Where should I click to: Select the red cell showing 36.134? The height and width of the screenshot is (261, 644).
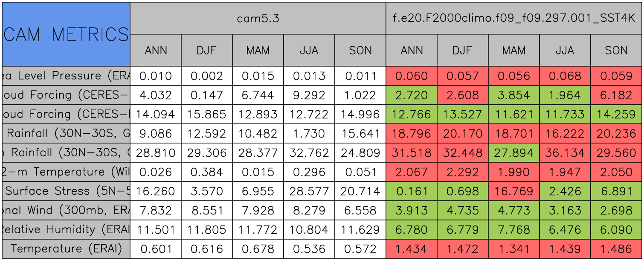click(565, 153)
